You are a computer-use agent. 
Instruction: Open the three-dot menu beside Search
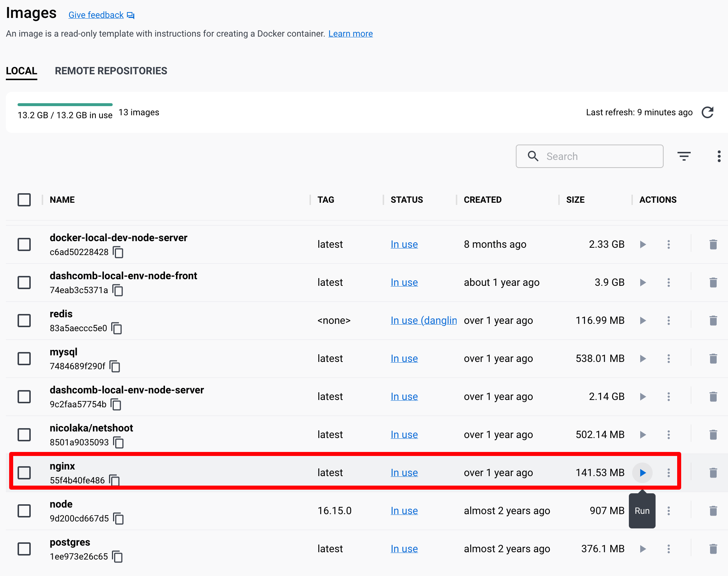pyautogui.click(x=719, y=156)
